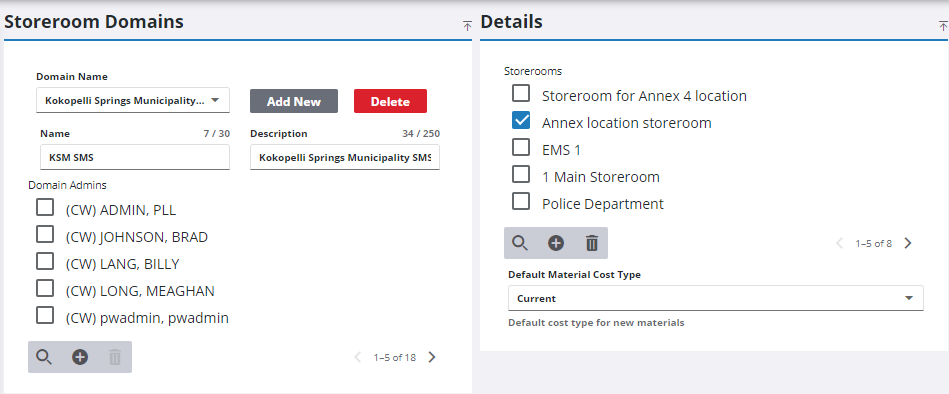Screen dimensions: 949x394
Task: Collapse the Details panel
Action: 942,25
